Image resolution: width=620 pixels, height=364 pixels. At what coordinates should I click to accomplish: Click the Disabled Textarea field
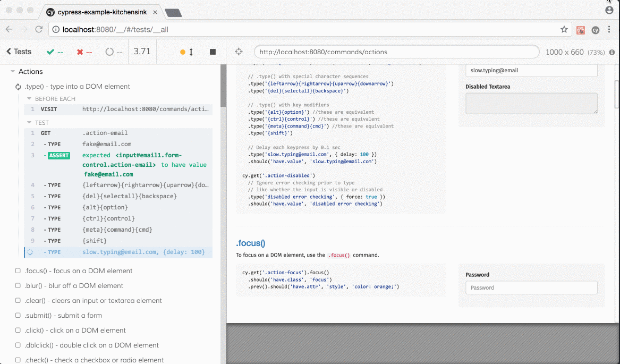click(x=531, y=103)
